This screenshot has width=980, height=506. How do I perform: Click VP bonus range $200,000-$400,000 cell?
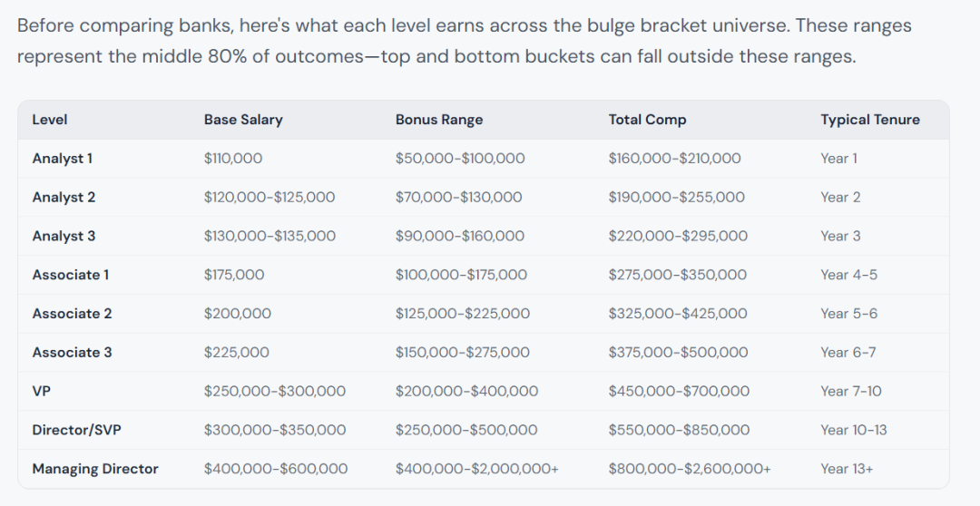click(466, 391)
